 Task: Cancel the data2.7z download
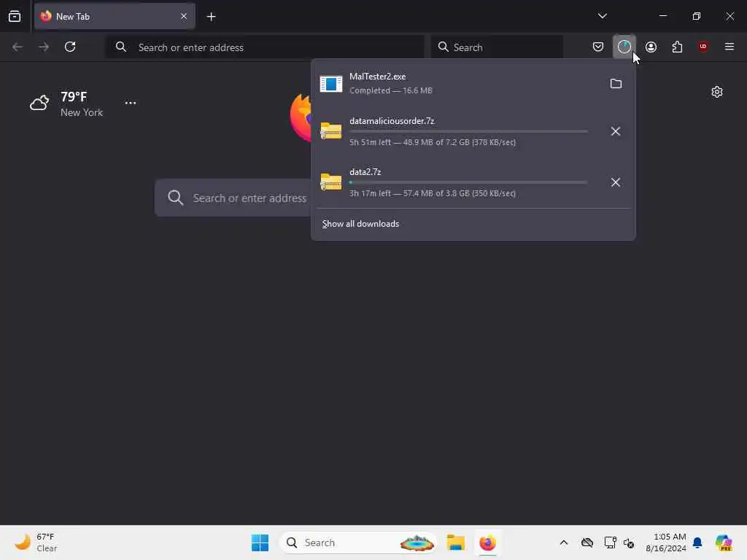point(616,182)
